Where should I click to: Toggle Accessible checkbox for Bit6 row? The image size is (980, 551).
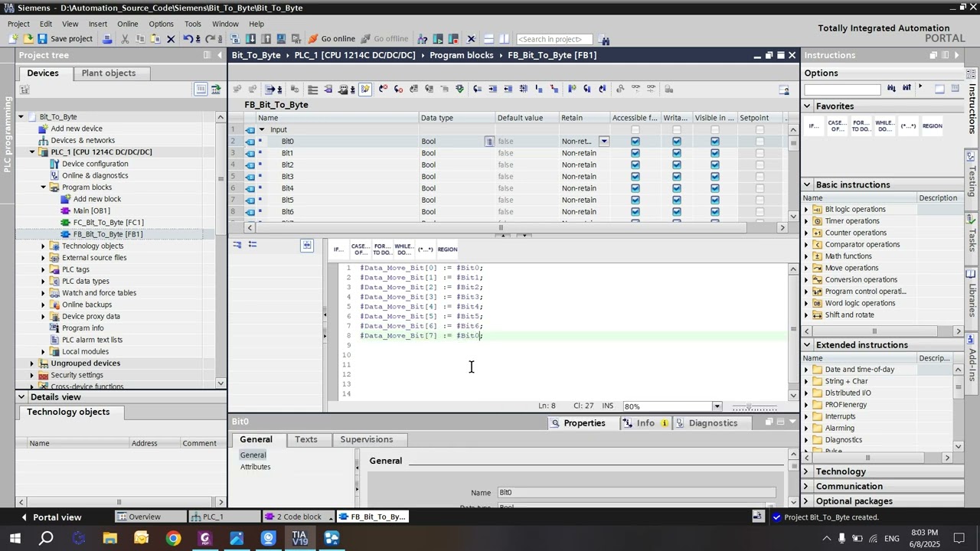(x=635, y=212)
